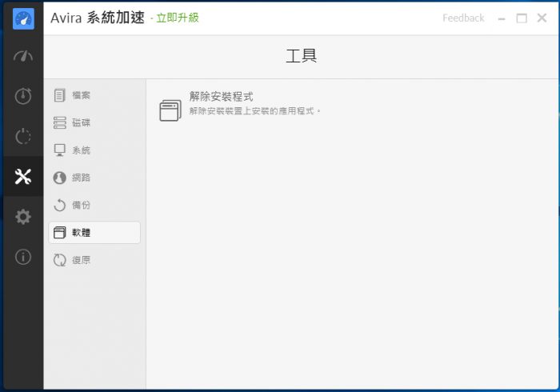Close the Avira window

click(542, 18)
